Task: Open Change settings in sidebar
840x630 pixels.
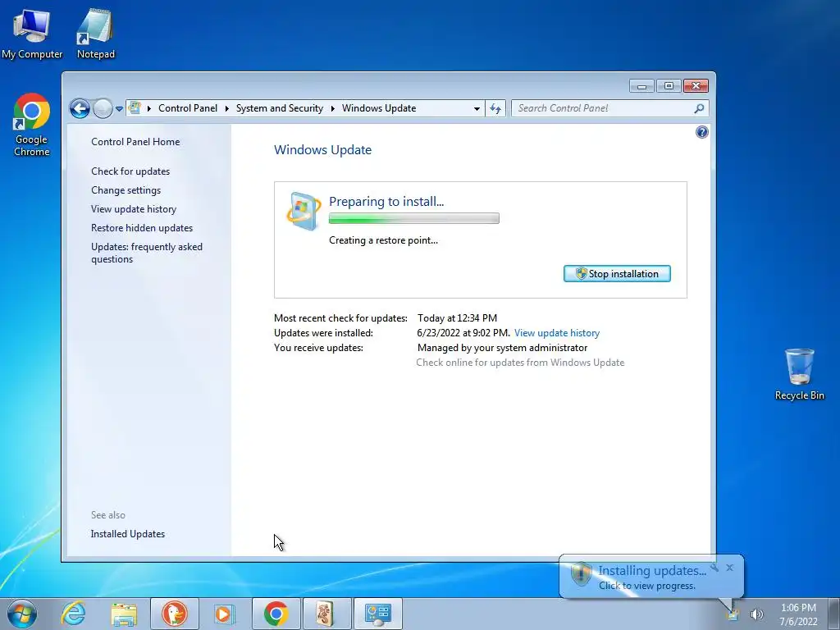Action: tap(126, 190)
